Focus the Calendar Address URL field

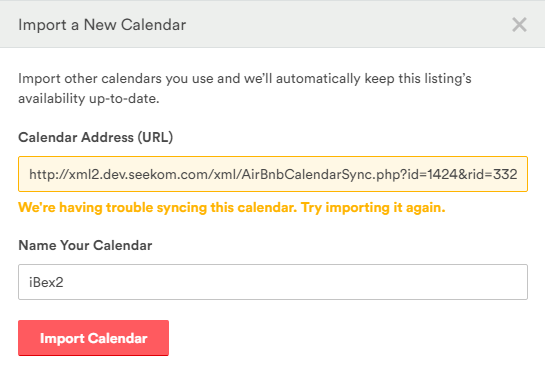tap(273, 174)
